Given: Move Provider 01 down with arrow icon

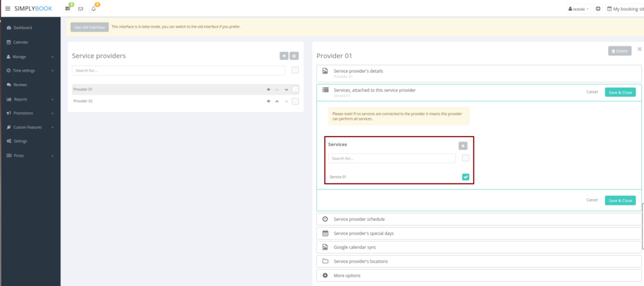Looking at the screenshot, I should (x=286, y=90).
